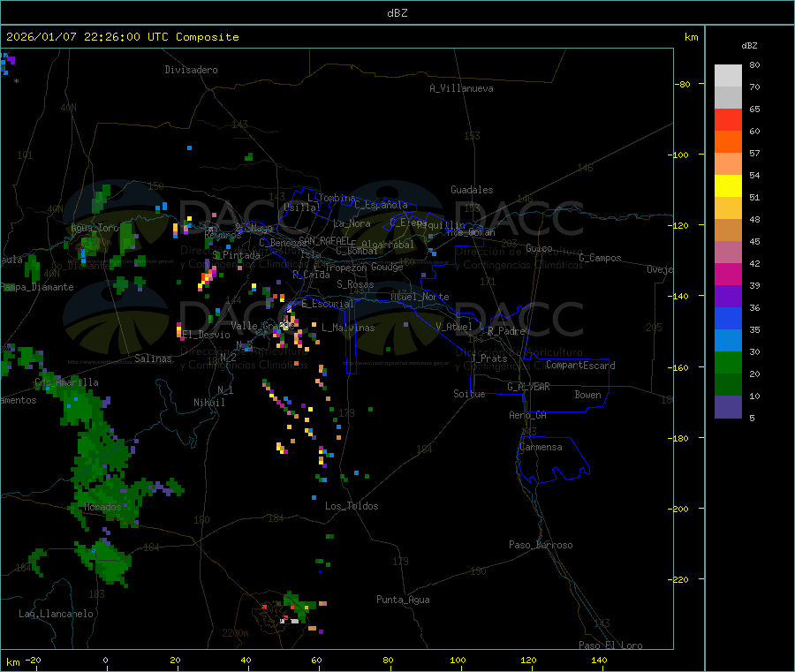Click the 'A_Villanueva' map label
This screenshot has width=795, height=672.
[x=461, y=88]
